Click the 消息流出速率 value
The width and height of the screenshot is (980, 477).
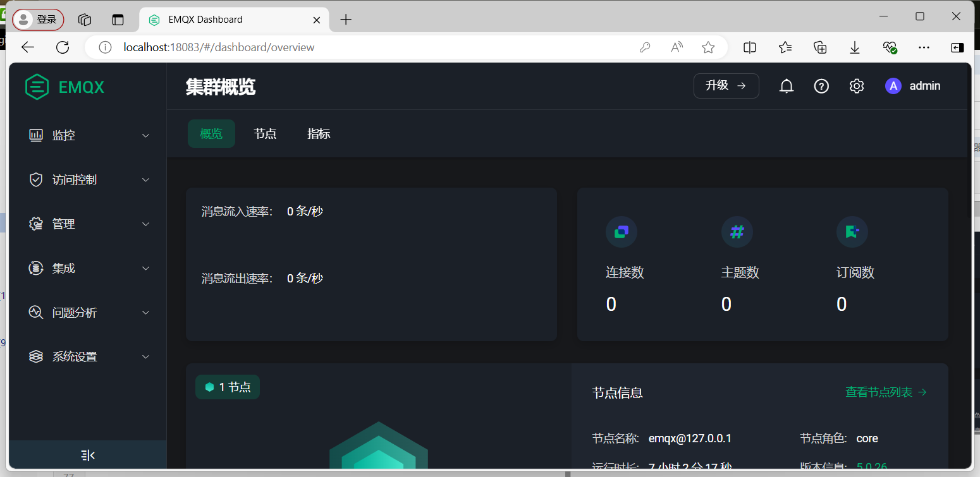pyautogui.click(x=305, y=278)
